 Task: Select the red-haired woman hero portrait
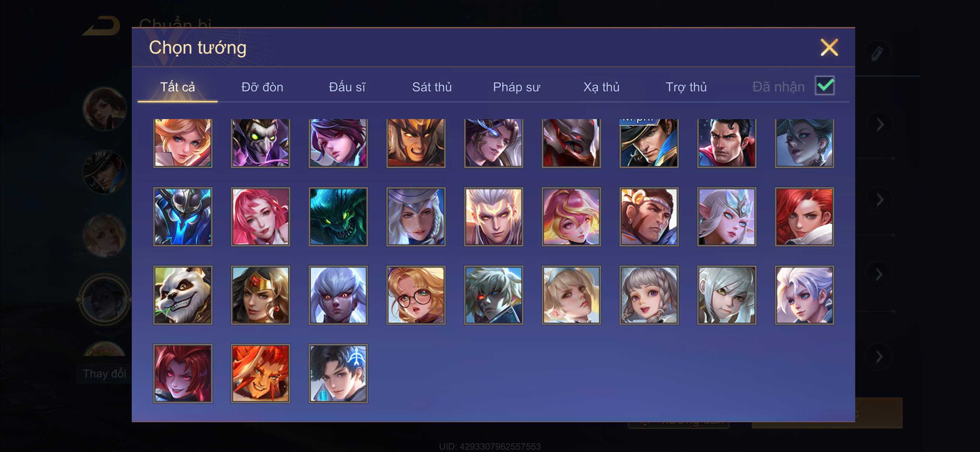804,217
